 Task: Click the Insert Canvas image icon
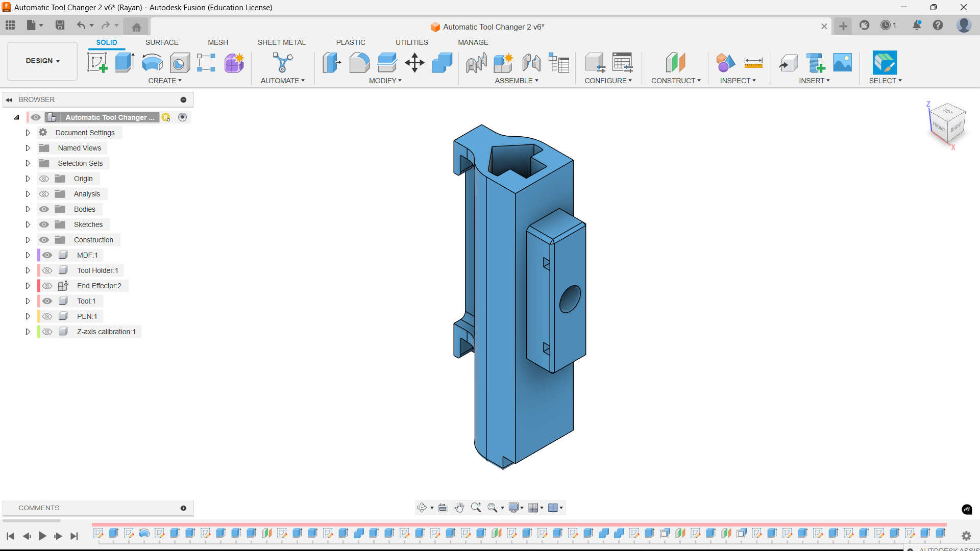pos(843,63)
